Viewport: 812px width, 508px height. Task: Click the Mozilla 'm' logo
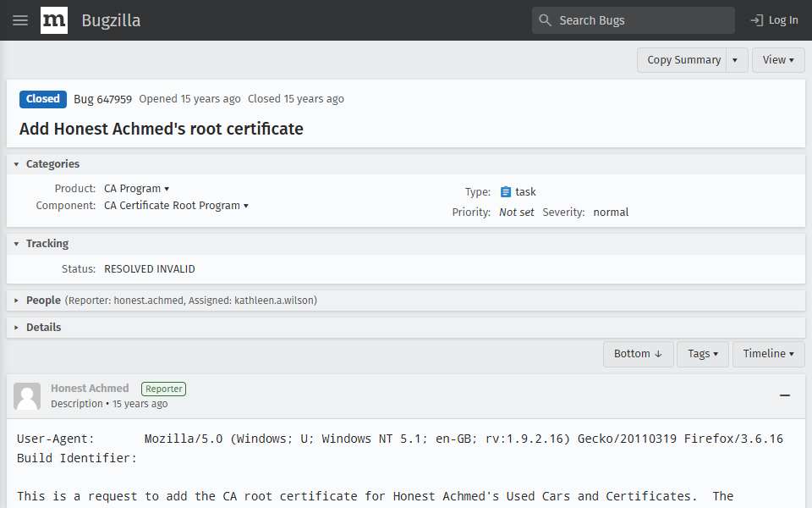click(54, 20)
